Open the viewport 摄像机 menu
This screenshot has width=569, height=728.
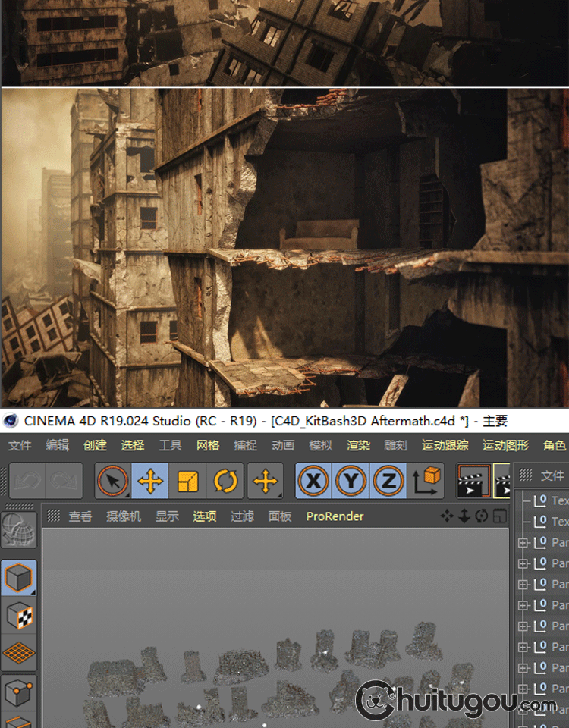tap(124, 516)
